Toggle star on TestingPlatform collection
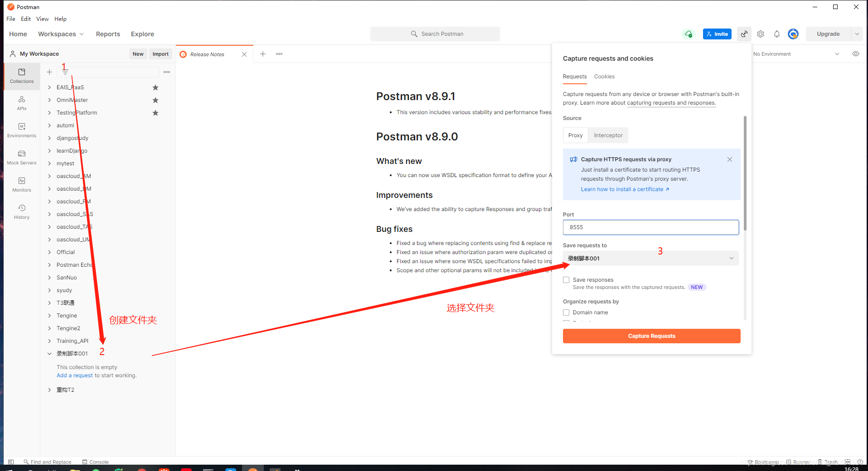The width and height of the screenshot is (868, 471). pos(155,113)
